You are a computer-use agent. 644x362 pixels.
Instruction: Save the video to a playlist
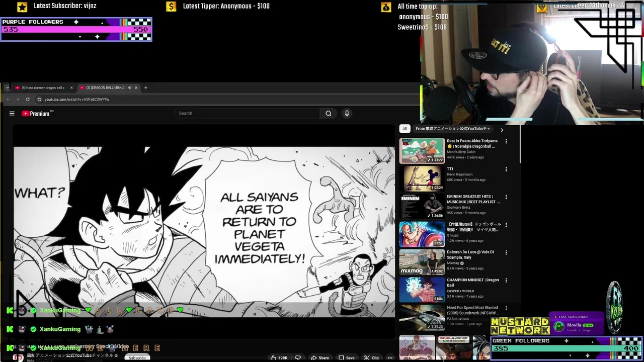346,358
